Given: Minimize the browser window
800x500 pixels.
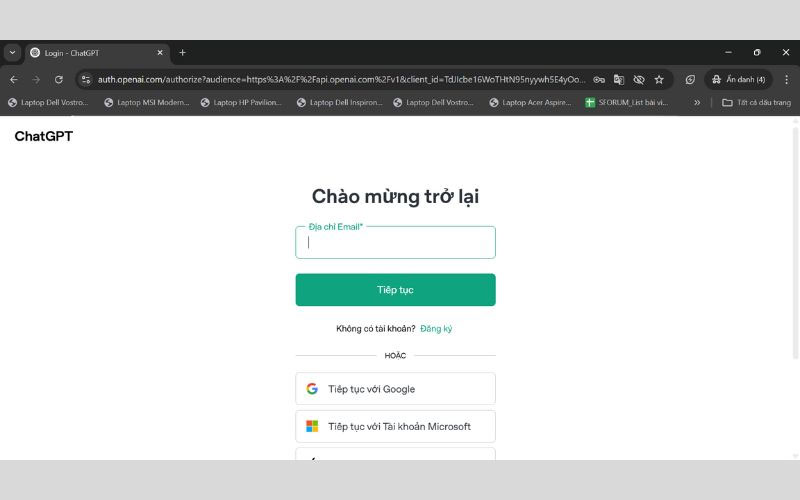Looking at the screenshot, I should click(x=729, y=52).
